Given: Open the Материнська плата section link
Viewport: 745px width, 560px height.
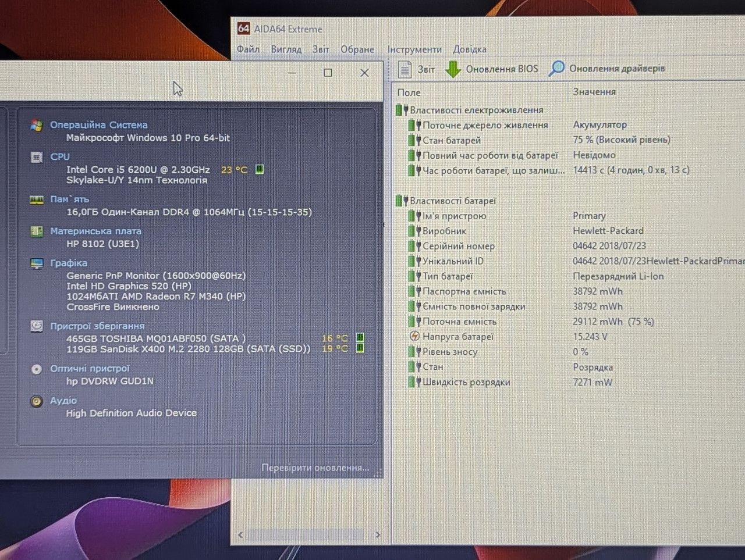Looking at the screenshot, I should coord(95,231).
